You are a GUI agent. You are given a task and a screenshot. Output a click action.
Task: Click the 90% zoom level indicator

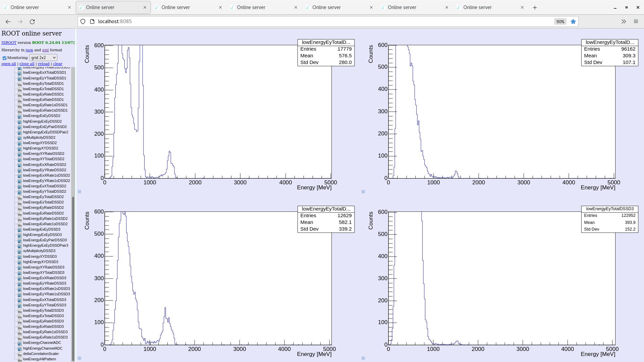coord(560,21)
